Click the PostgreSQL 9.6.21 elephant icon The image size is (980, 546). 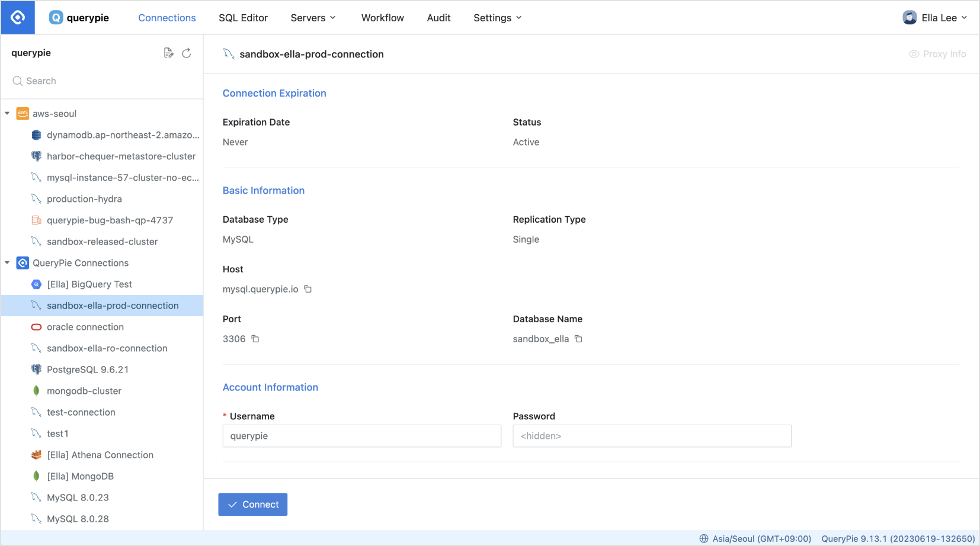point(36,370)
